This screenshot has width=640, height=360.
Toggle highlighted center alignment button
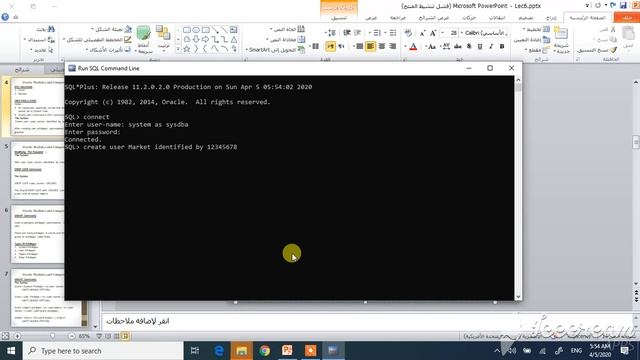pos(371,47)
